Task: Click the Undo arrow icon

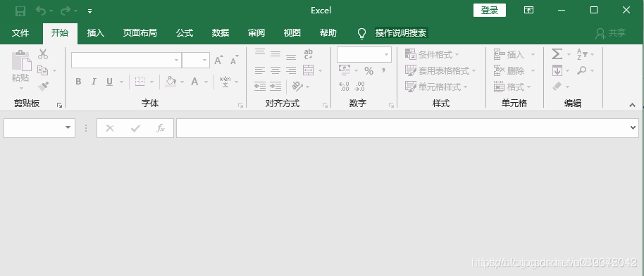Action: [41, 11]
